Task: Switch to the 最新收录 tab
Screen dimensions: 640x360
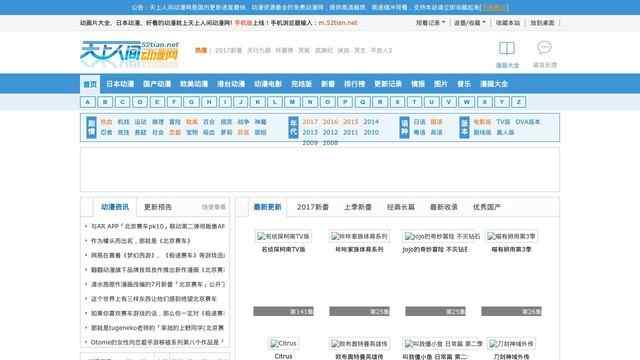Action: click(444, 207)
